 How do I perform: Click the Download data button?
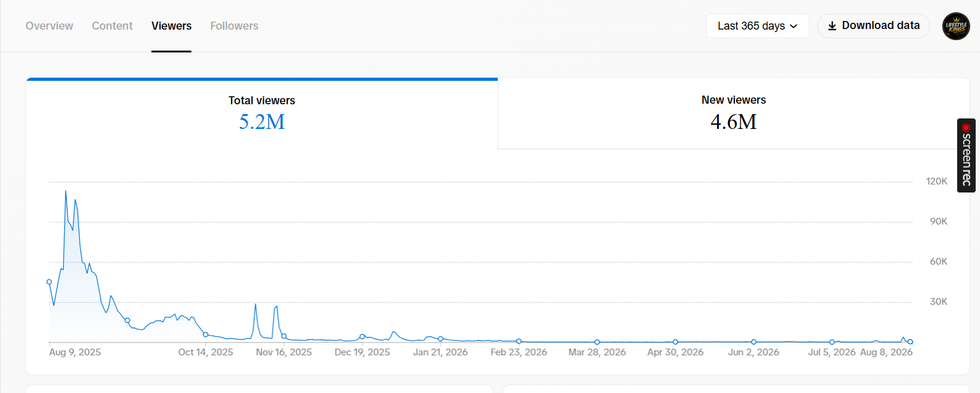point(873,26)
